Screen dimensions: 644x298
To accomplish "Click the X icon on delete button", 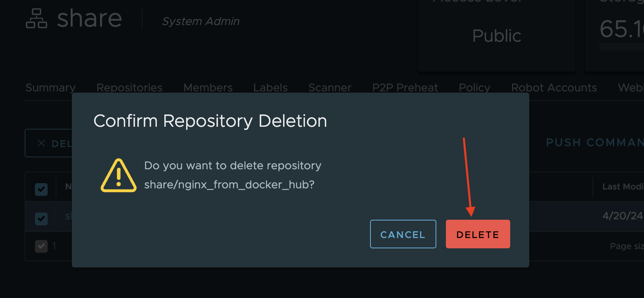I will coord(41,143).
